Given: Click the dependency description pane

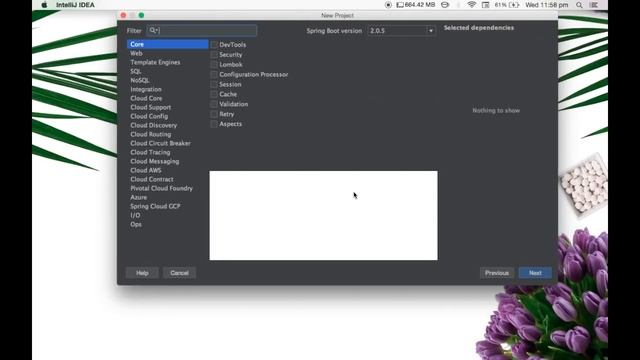Looking at the screenshot, I should tap(323, 215).
